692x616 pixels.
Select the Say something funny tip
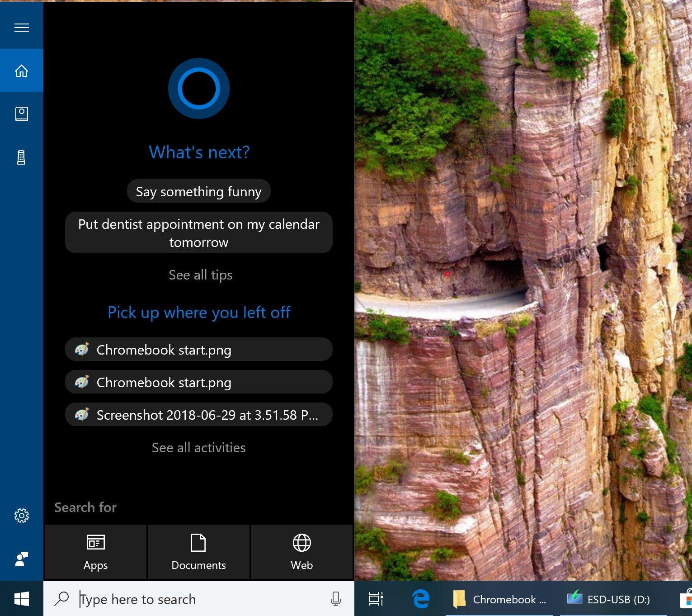(x=199, y=191)
